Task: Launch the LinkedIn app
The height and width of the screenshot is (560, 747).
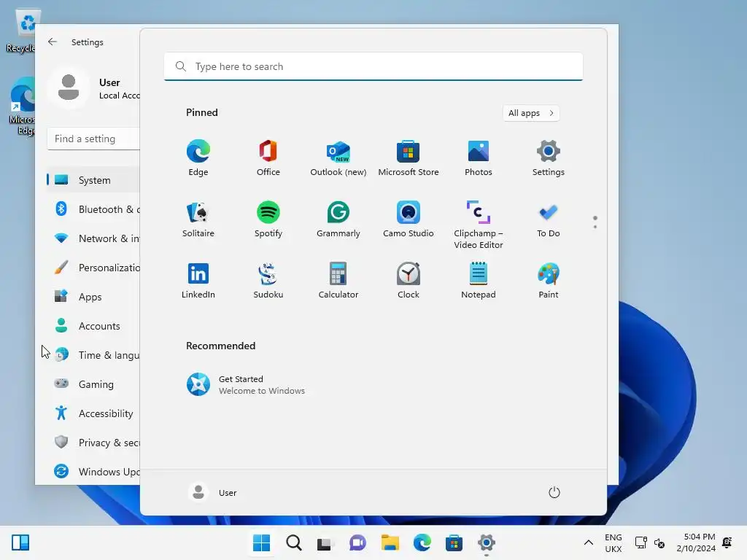Action: click(198, 281)
